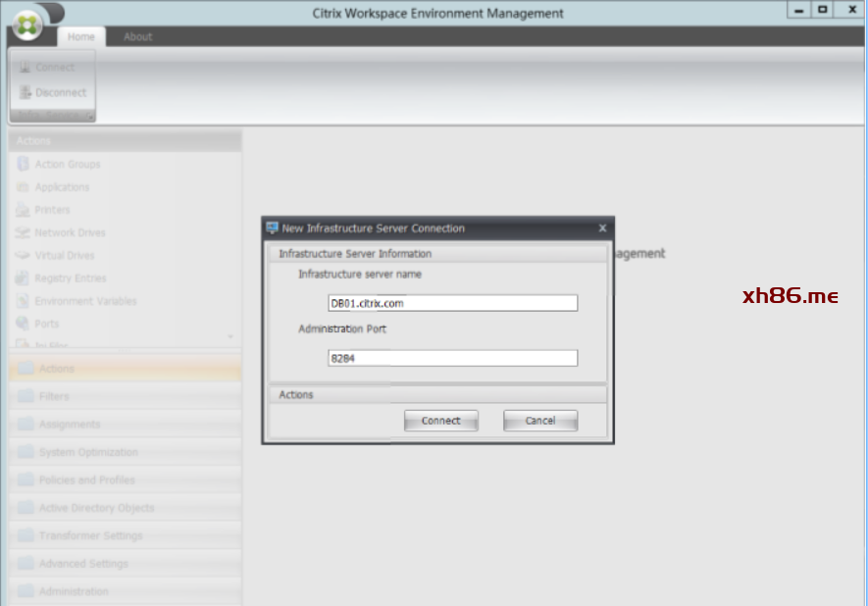Click the Connect icon in the ribbon

click(25, 68)
